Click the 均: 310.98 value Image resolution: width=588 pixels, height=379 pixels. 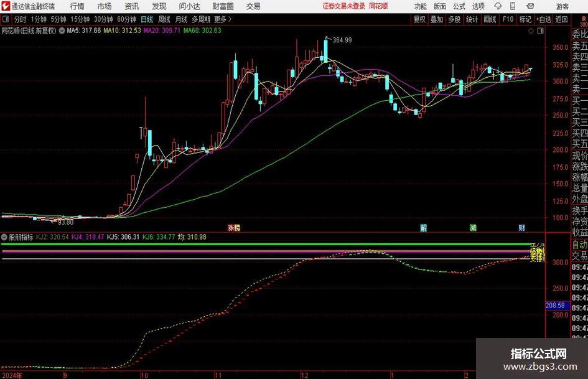pos(192,237)
